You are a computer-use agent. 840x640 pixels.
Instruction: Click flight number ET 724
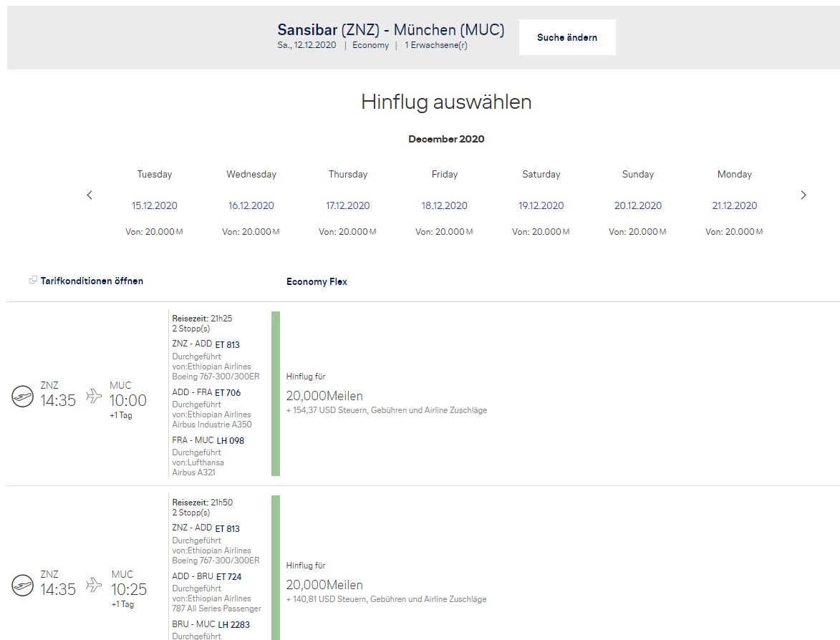coord(228,577)
